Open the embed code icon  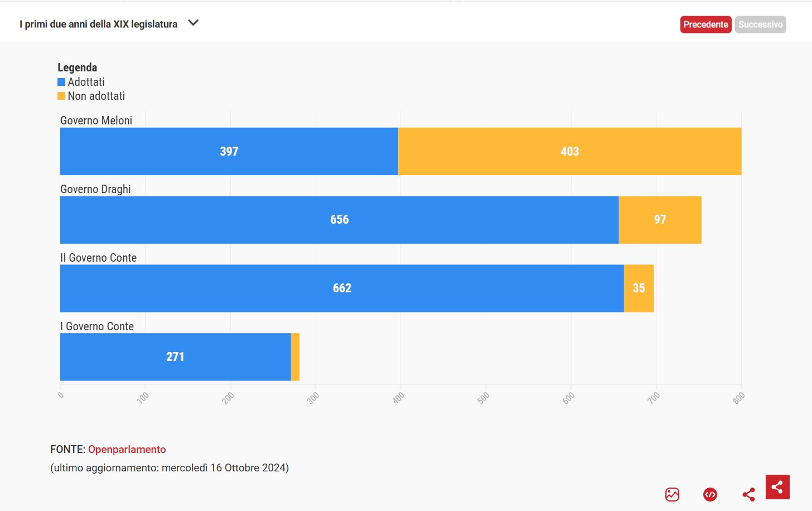710,494
